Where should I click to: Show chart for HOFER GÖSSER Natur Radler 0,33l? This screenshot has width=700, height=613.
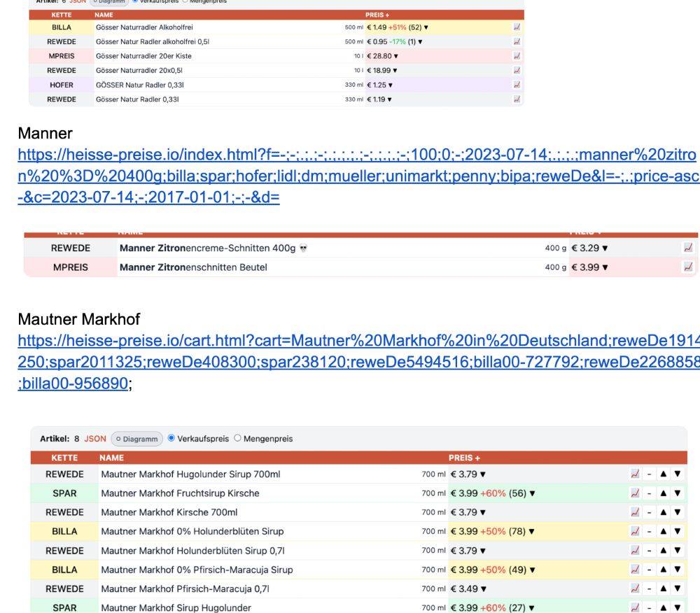(x=517, y=85)
